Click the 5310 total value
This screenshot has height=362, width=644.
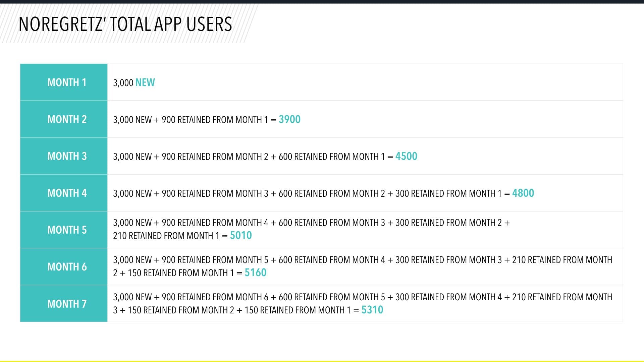372,310
